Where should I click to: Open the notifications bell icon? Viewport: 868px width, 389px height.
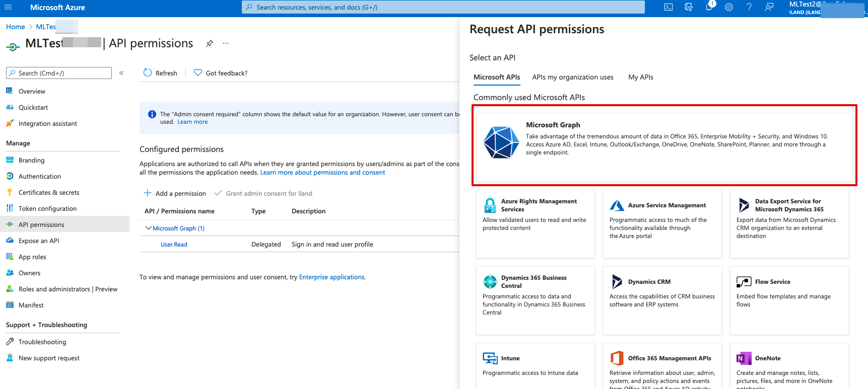(709, 7)
